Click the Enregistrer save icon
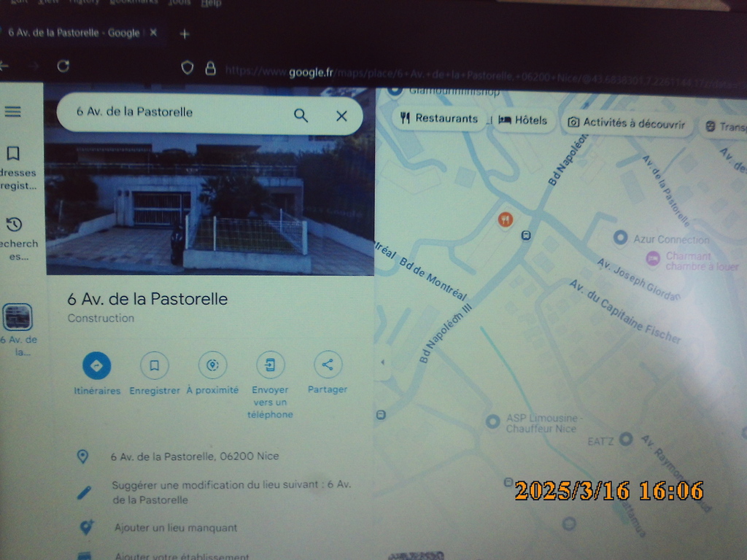This screenshot has width=747, height=560. pyautogui.click(x=155, y=366)
